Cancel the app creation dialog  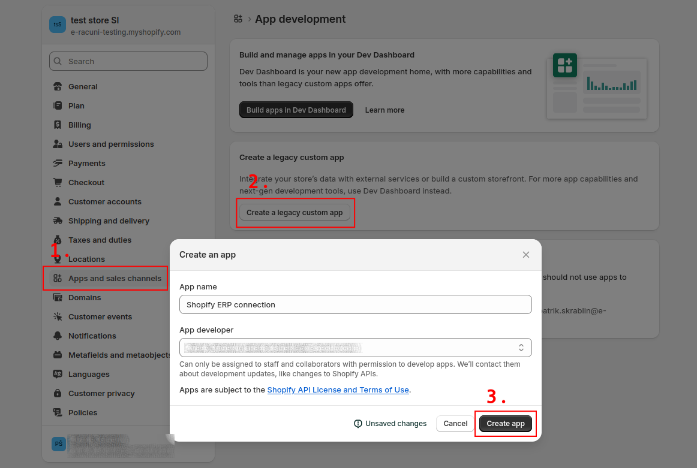[x=455, y=424]
